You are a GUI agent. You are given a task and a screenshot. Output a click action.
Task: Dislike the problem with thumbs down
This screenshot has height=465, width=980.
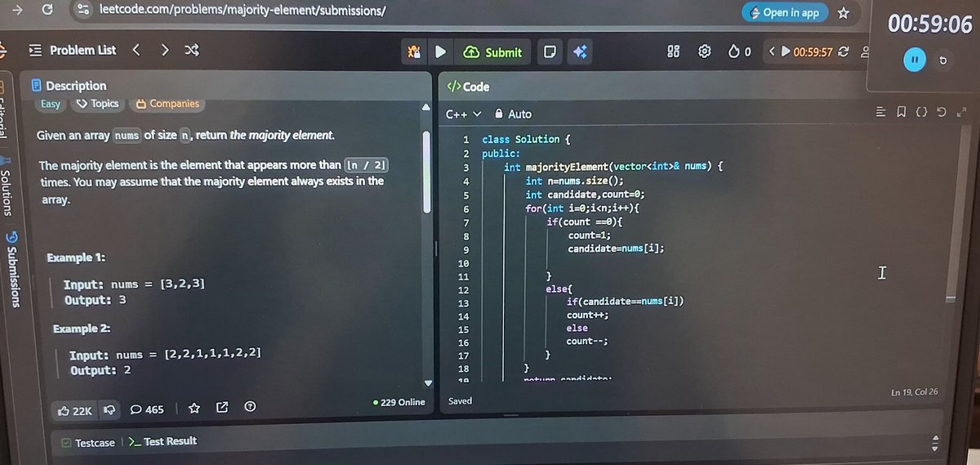coord(109,409)
